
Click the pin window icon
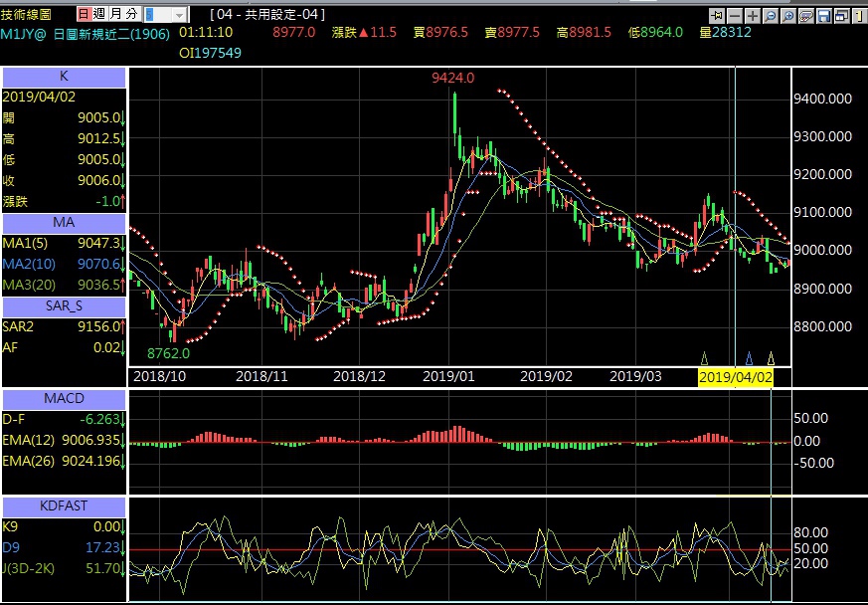716,16
